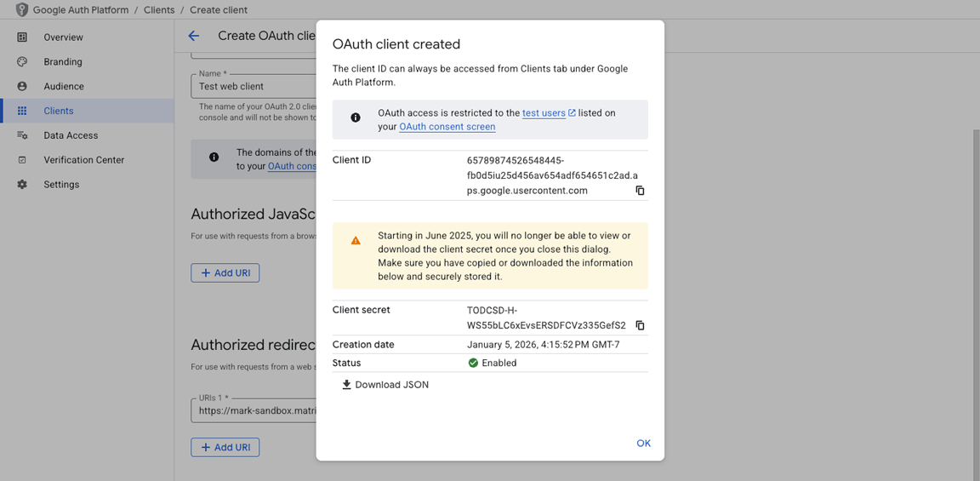Copy the Client ID to clipboard
This screenshot has width=980, height=481.
(640, 191)
